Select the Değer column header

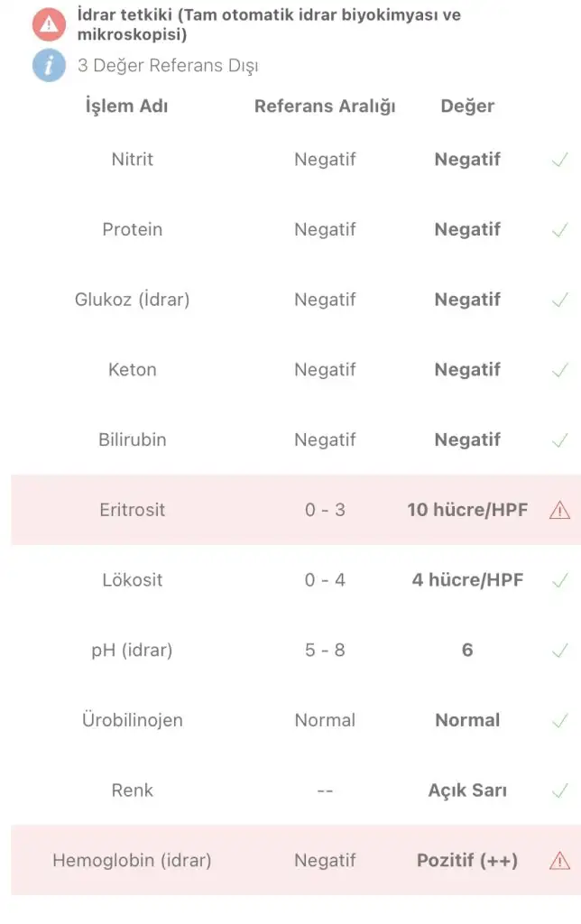click(x=467, y=106)
